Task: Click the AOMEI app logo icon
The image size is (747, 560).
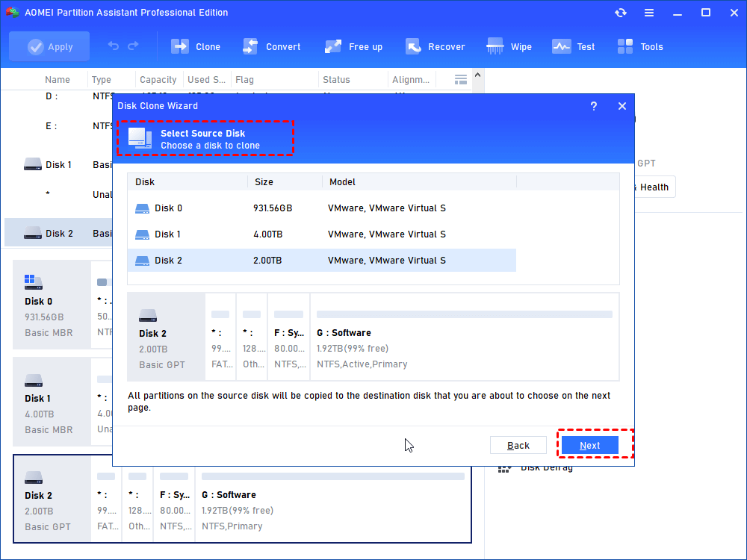Action: point(12,13)
